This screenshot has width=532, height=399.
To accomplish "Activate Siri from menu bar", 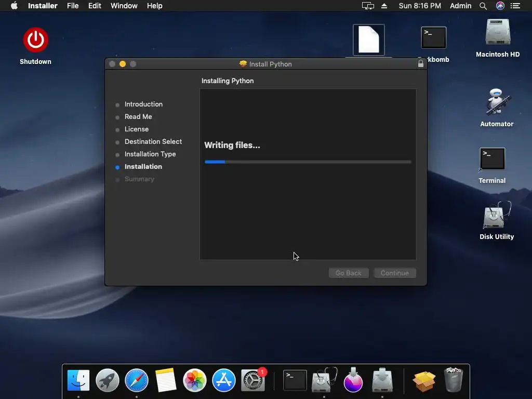I will [500, 6].
